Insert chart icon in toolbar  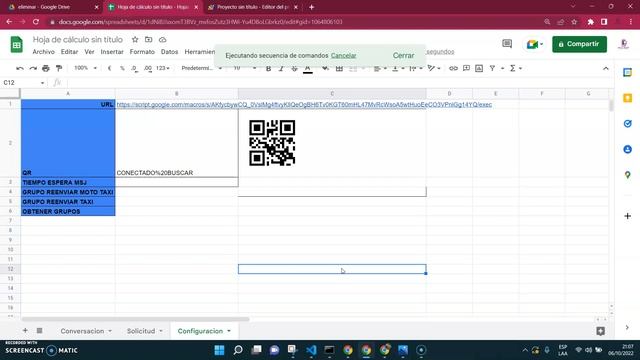(x=479, y=68)
